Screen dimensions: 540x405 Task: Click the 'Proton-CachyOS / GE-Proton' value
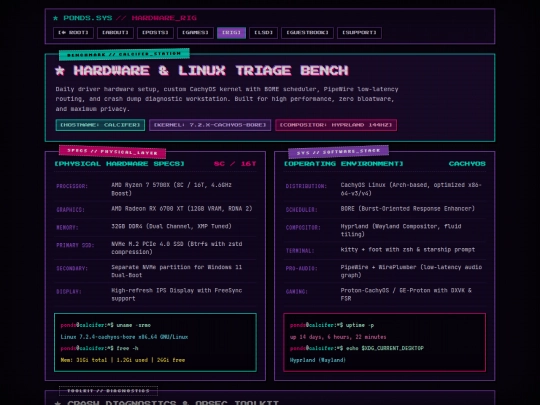[406, 294]
